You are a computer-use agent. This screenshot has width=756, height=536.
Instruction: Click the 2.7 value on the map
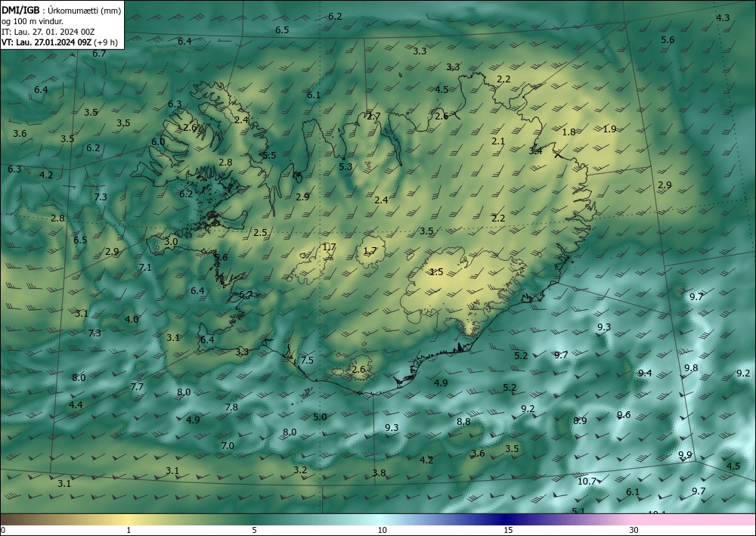pos(373,116)
